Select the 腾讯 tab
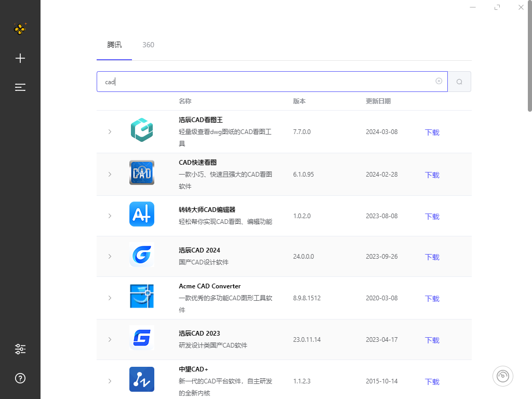The image size is (532, 399). (114, 45)
